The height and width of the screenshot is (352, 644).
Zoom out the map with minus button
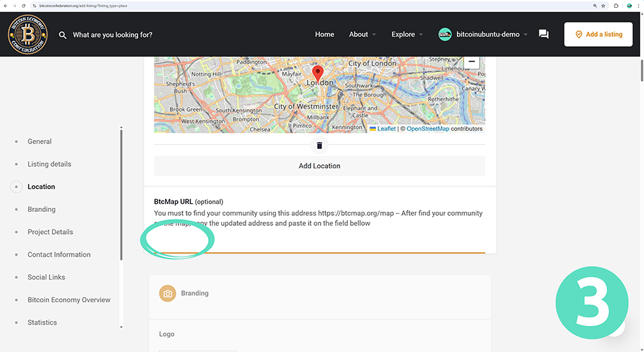click(x=472, y=62)
